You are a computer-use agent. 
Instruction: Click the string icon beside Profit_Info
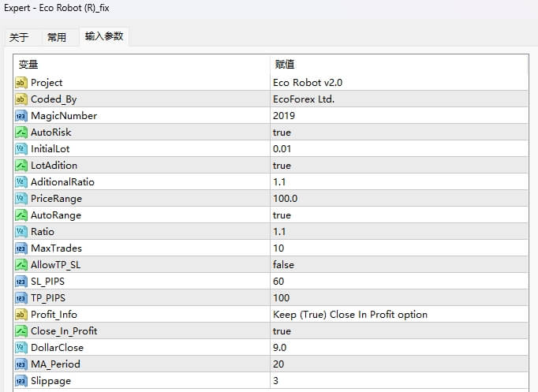[x=21, y=315]
